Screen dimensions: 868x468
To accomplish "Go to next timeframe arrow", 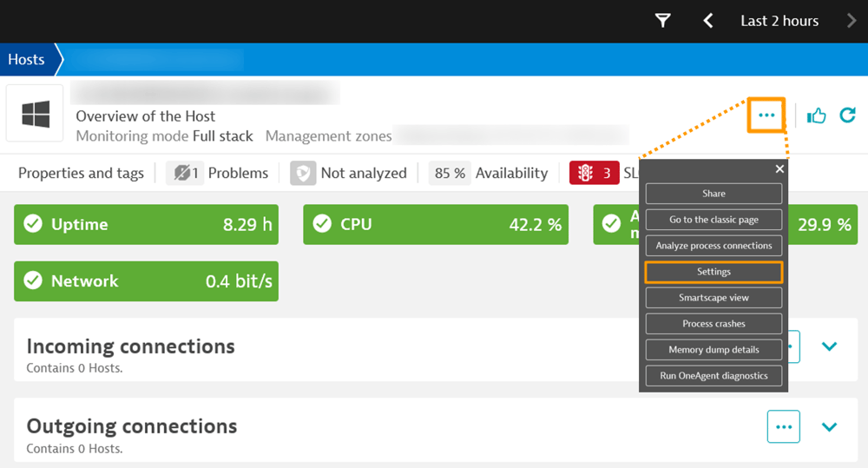I will pyautogui.click(x=852, y=21).
